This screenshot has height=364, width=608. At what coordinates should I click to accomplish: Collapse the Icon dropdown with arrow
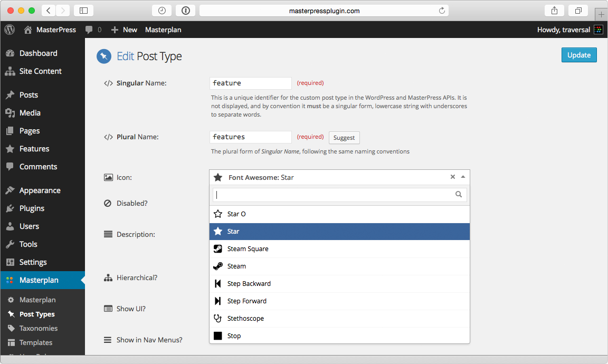pyautogui.click(x=463, y=177)
